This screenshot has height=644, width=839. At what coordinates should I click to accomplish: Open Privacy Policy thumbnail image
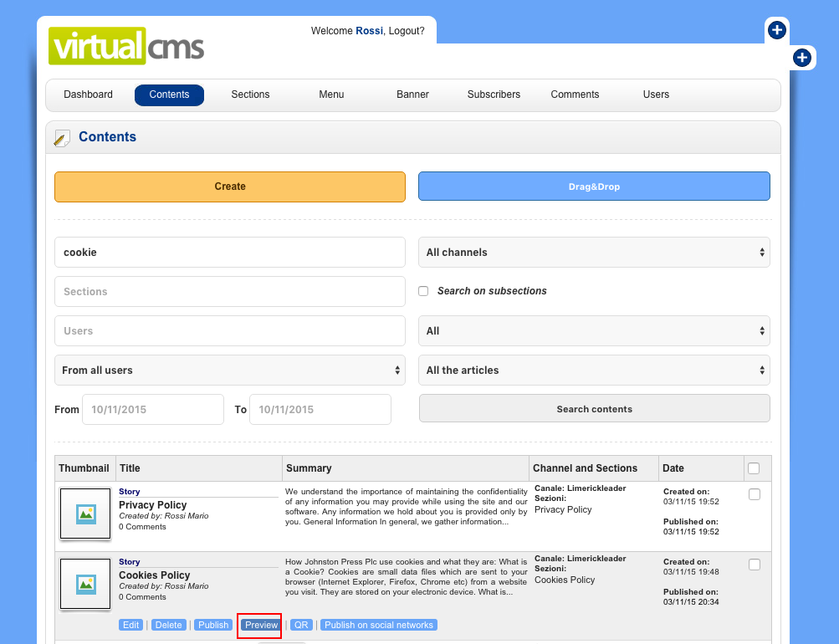tap(85, 514)
